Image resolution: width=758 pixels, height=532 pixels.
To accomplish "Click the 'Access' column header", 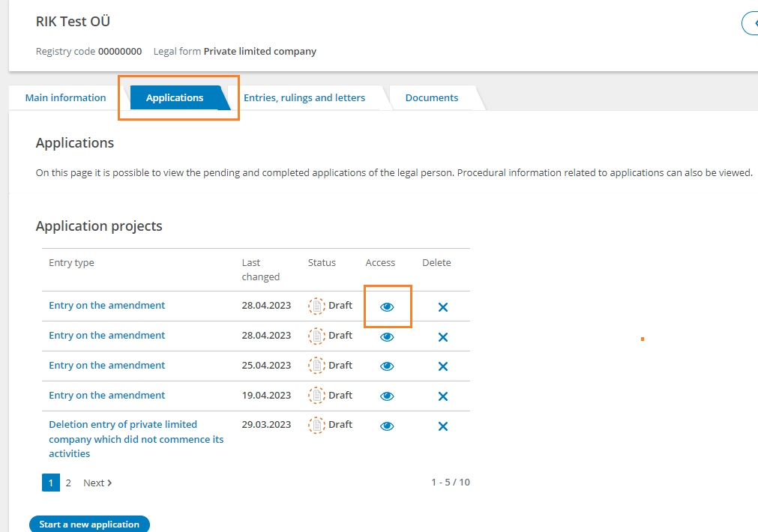I will tap(380, 263).
